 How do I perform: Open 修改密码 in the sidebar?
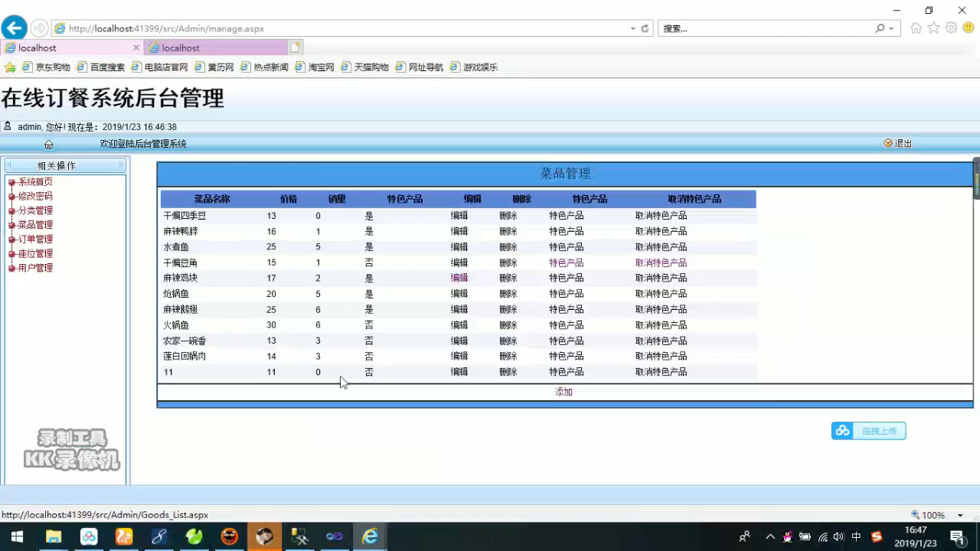(35, 197)
